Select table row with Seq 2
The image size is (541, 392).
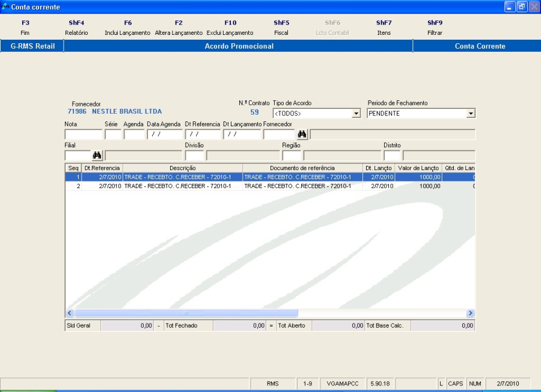tap(270, 186)
